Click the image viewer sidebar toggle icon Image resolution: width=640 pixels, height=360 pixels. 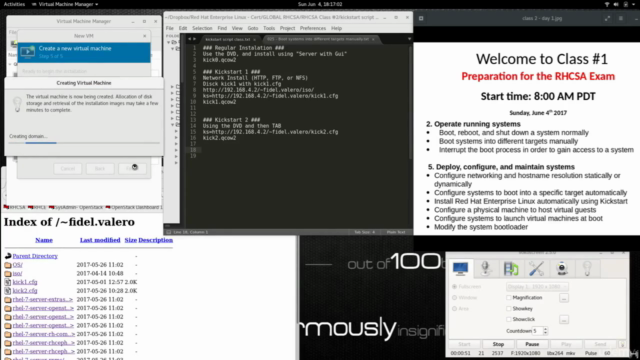click(421, 18)
